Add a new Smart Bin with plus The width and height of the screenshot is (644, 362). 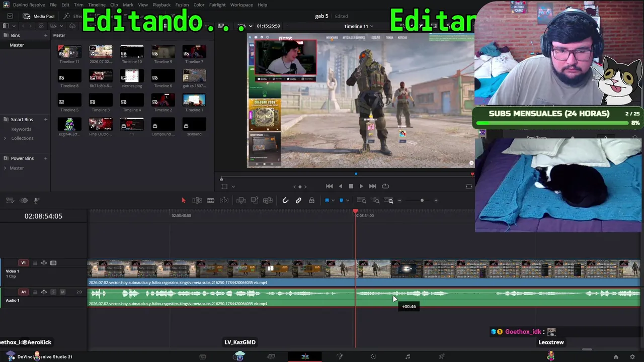coord(45,119)
